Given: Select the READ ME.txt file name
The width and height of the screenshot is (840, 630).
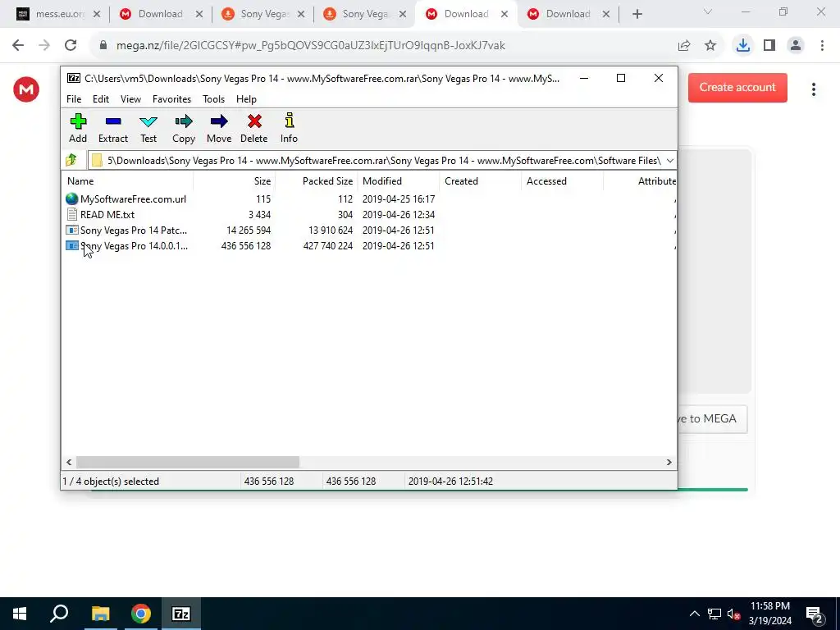Looking at the screenshot, I should (107, 214).
